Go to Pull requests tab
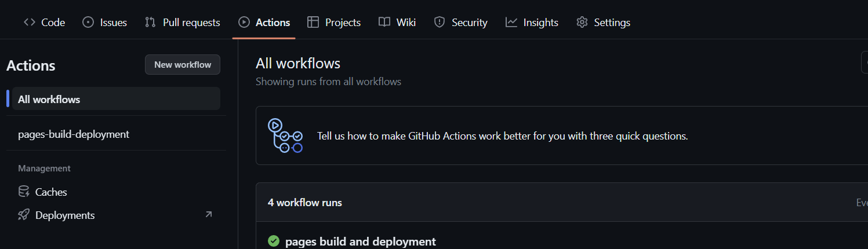 point(182,23)
